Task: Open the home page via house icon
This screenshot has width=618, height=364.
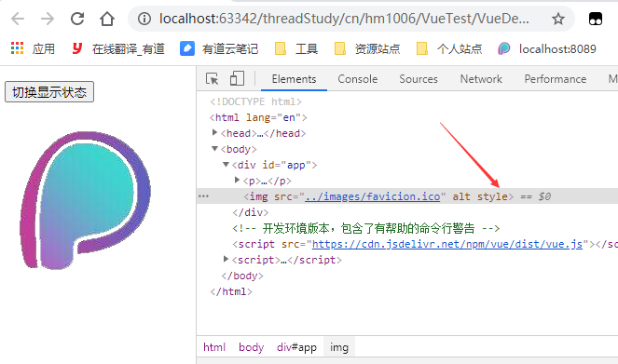Action: 107,19
